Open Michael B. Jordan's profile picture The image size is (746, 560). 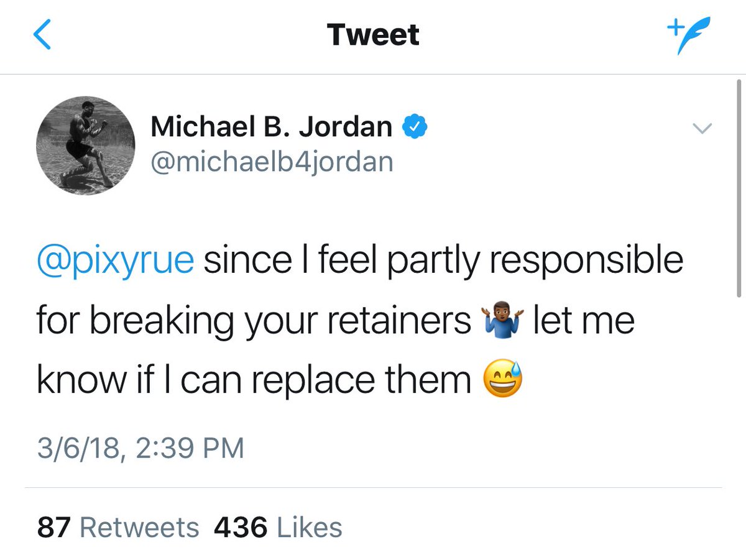[x=86, y=145]
